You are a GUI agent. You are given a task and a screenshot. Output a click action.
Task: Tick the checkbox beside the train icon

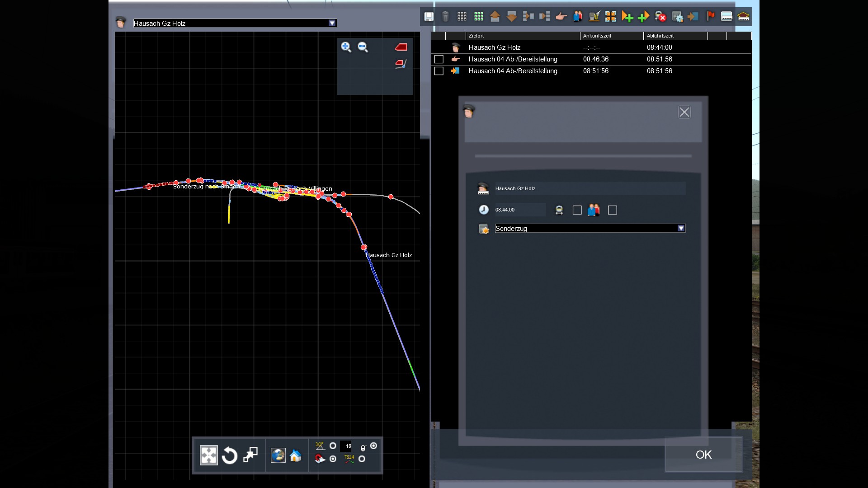577,210
